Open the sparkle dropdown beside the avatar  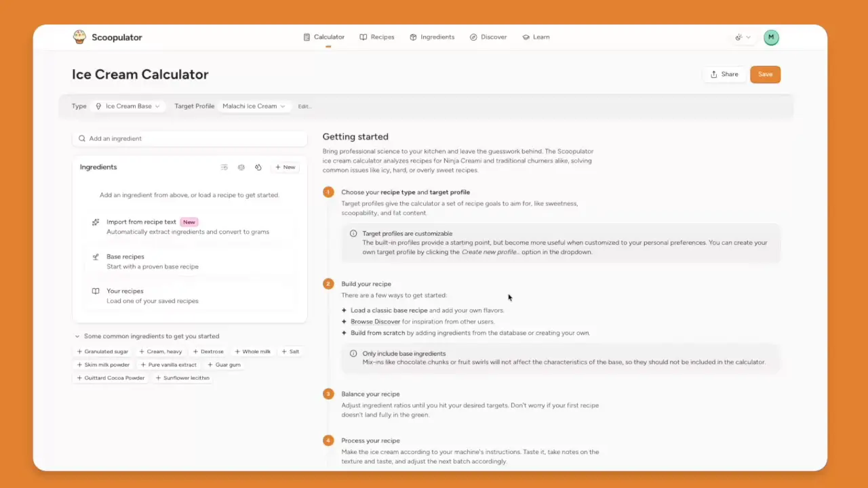pos(743,37)
